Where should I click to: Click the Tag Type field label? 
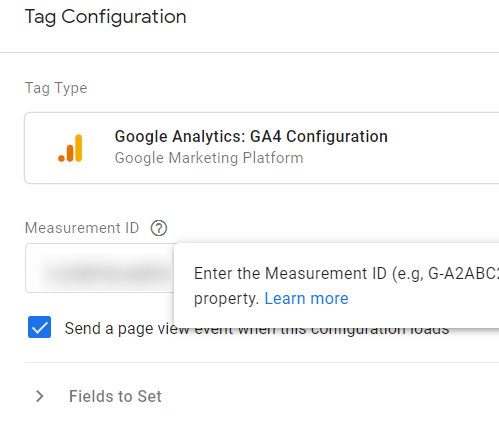[x=56, y=88]
